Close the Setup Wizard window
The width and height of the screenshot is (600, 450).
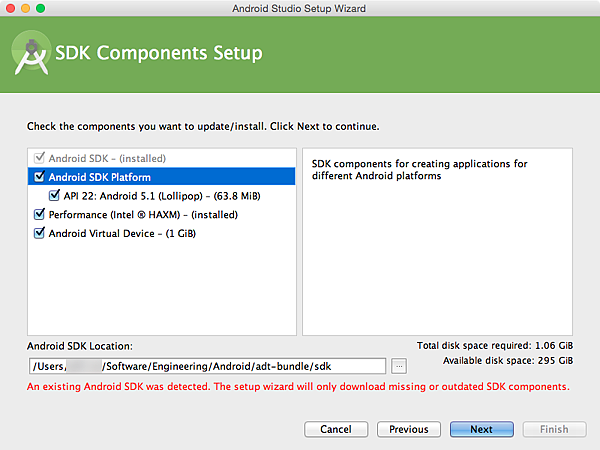11,8
